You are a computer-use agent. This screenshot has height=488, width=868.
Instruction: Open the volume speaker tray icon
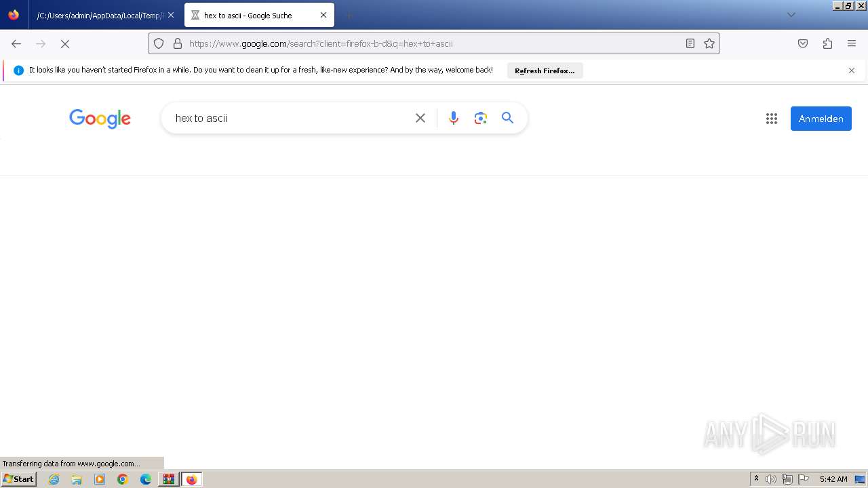(x=771, y=479)
